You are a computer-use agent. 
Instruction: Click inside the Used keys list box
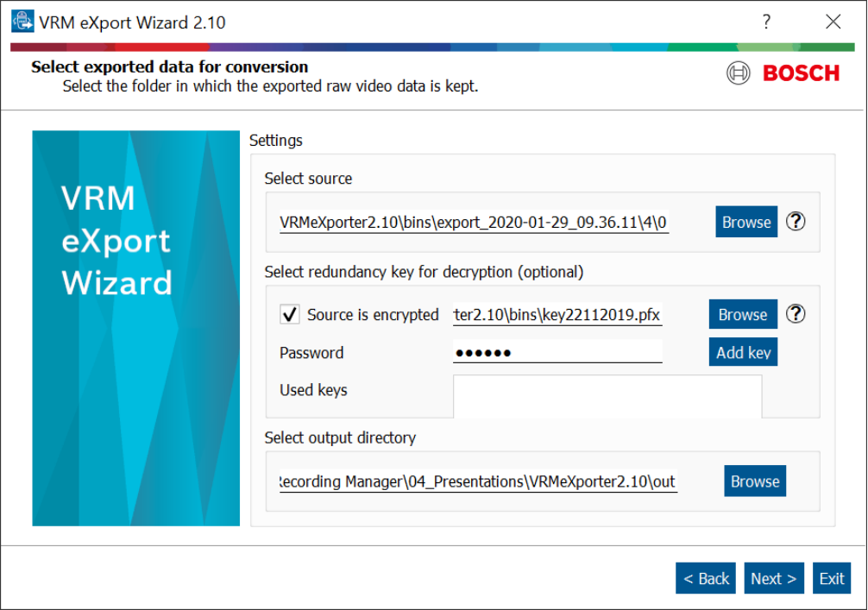(607, 396)
